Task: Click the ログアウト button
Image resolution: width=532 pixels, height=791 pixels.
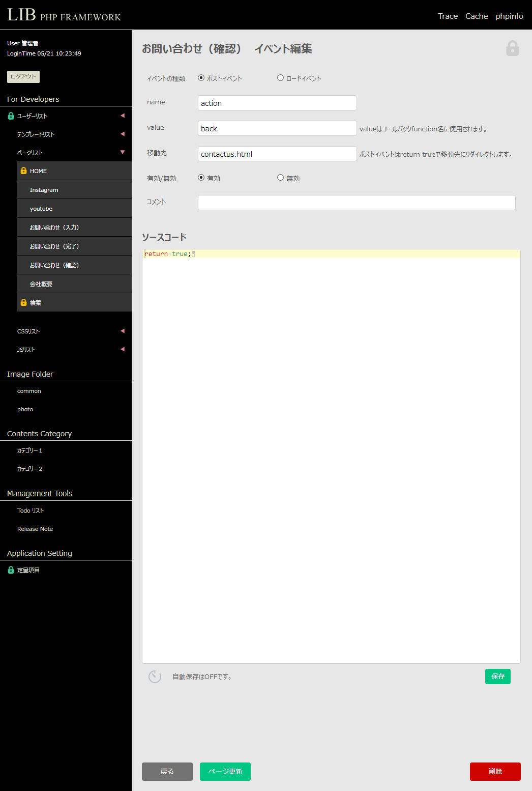Action: click(23, 77)
